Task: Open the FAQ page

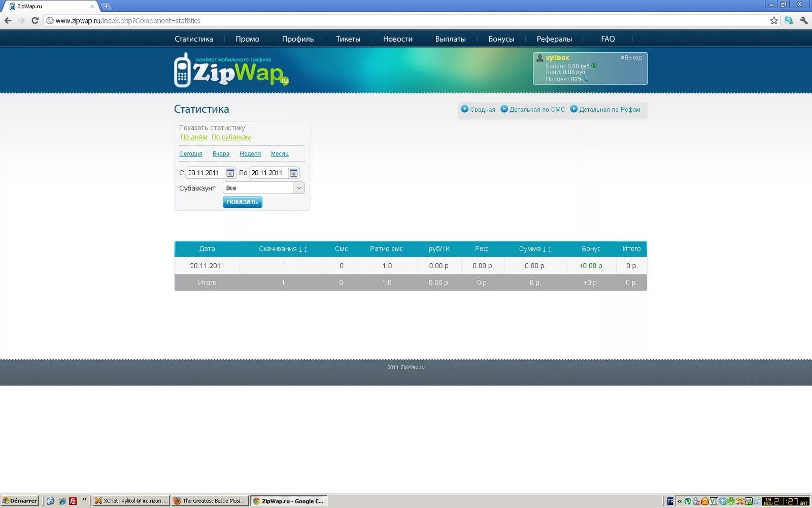Action: click(x=607, y=39)
